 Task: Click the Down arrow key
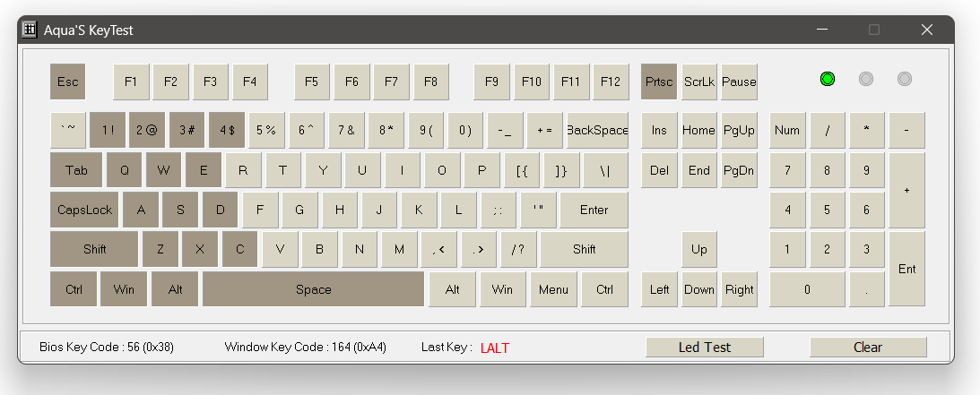(x=698, y=289)
